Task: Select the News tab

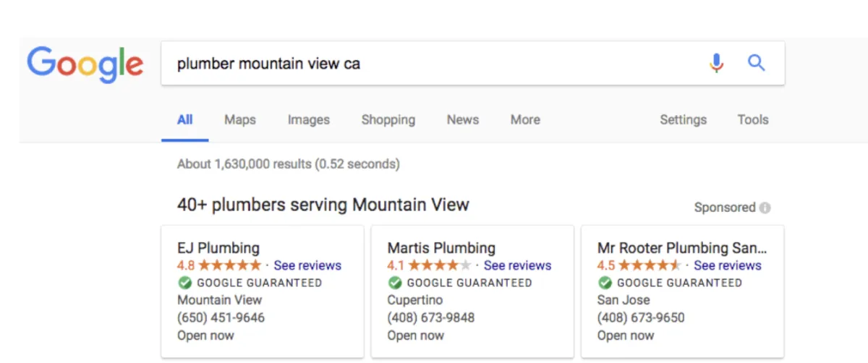Action: [463, 120]
